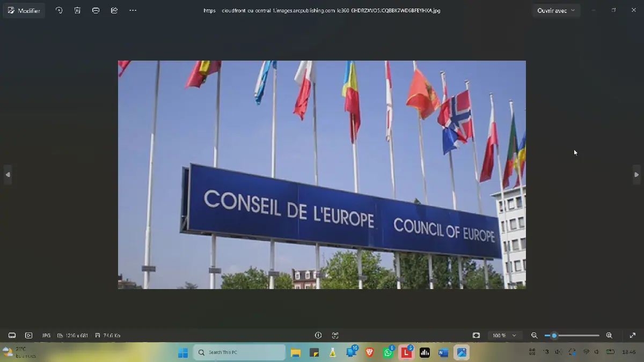The height and width of the screenshot is (362, 644).
Task: Click the Modifier edit button
Action: (24, 11)
